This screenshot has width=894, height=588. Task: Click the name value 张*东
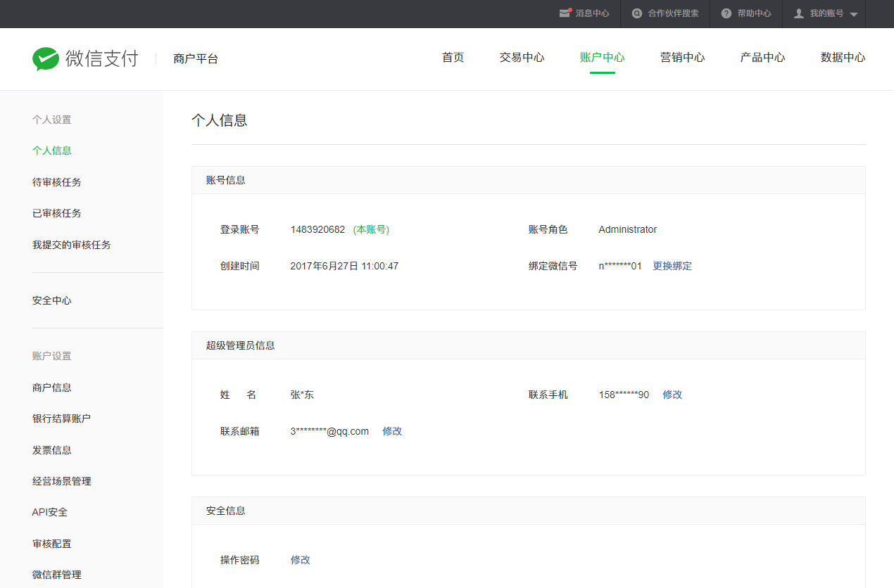(302, 395)
